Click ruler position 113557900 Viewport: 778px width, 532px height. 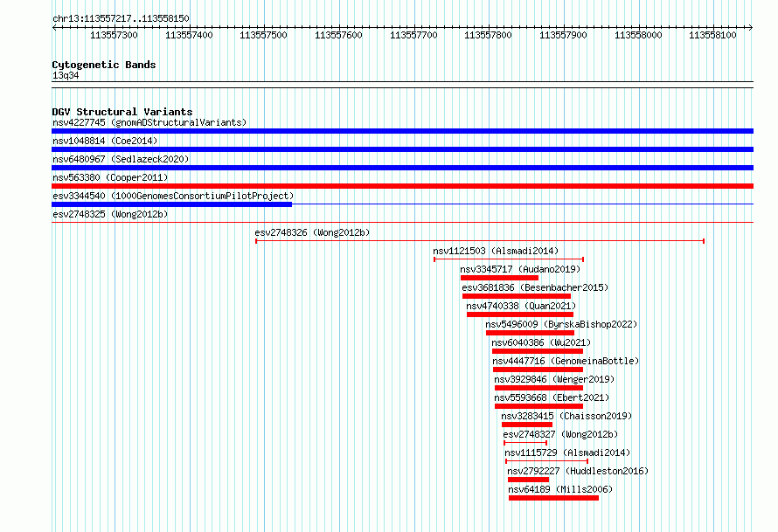[563, 35]
